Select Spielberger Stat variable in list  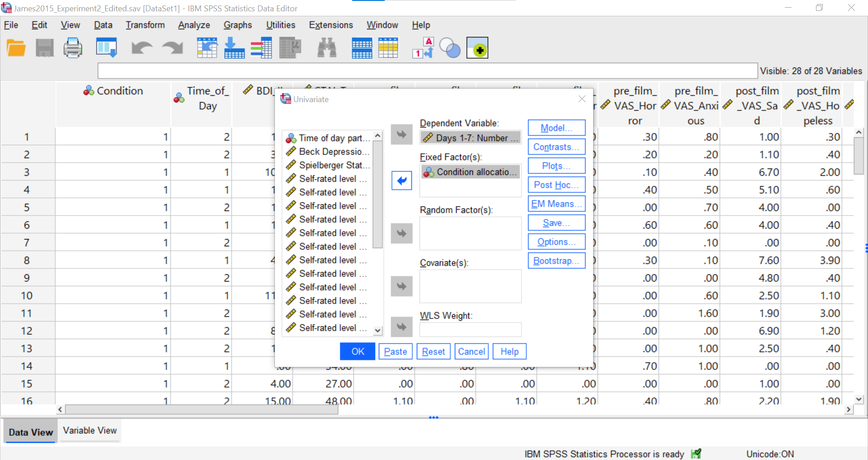[328, 165]
